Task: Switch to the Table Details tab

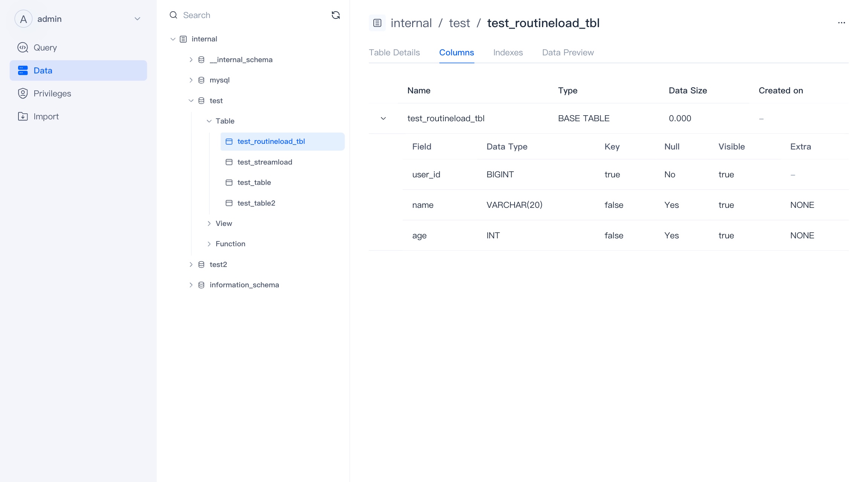Action: pyautogui.click(x=394, y=52)
